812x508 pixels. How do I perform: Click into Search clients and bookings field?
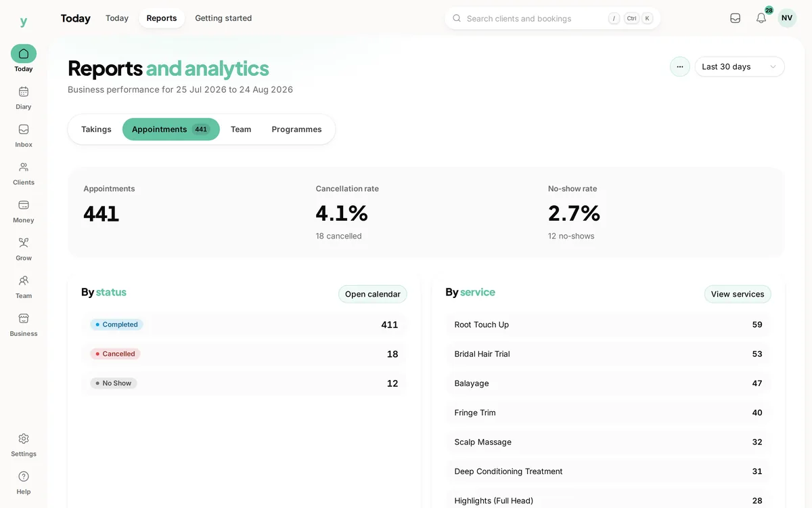[553, 18]
